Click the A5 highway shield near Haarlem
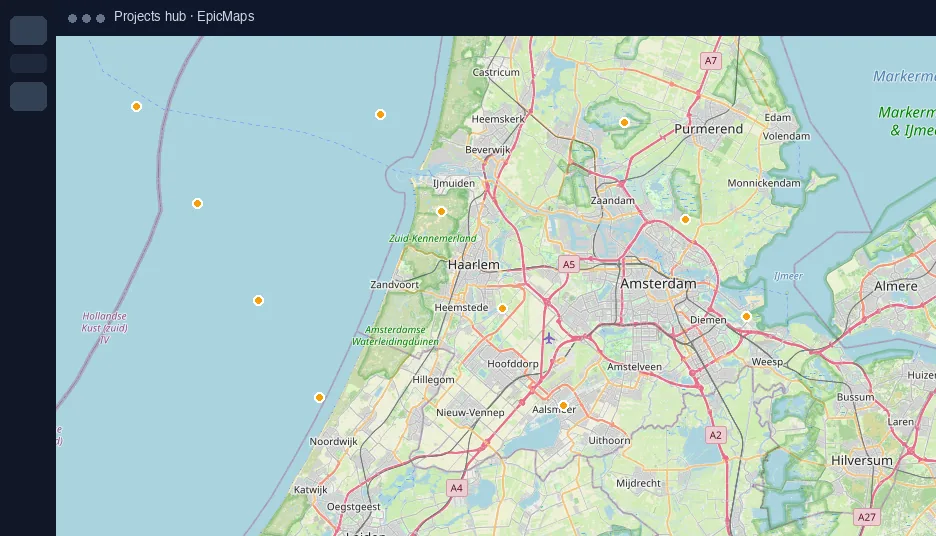 point(568,264)
